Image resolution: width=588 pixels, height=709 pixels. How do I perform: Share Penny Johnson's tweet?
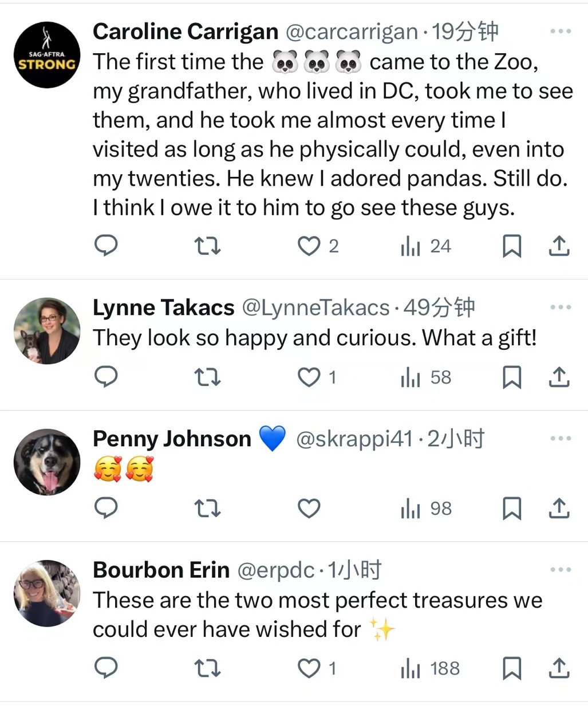tap(559, 509)
